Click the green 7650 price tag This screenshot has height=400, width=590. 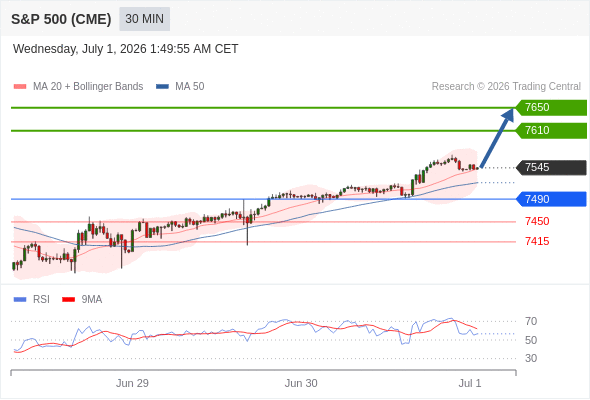(551, 108)
